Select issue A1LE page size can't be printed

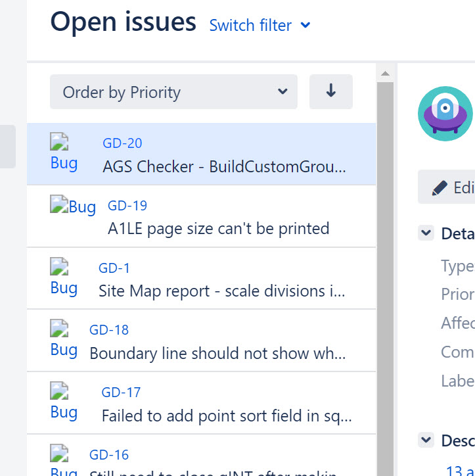218,229
